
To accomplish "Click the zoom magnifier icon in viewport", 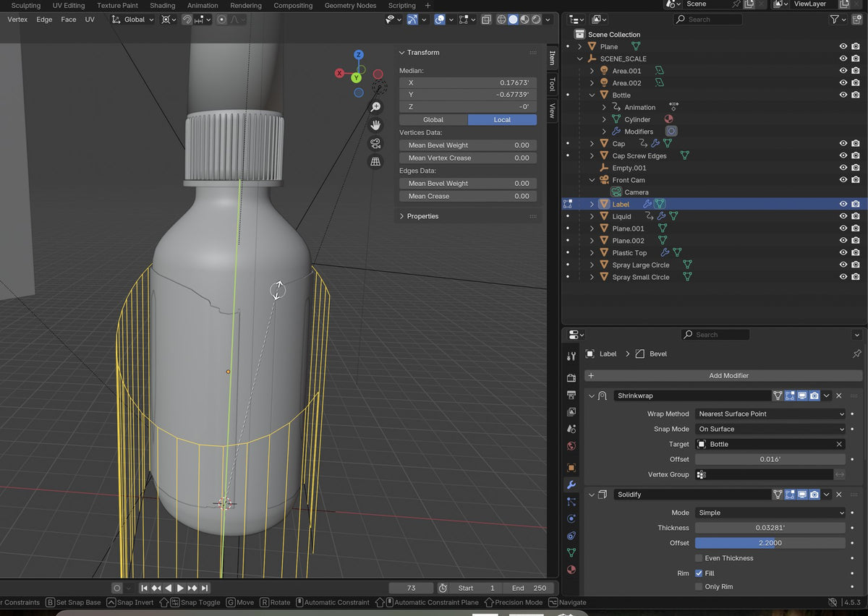I will click(x=375, y=107).
